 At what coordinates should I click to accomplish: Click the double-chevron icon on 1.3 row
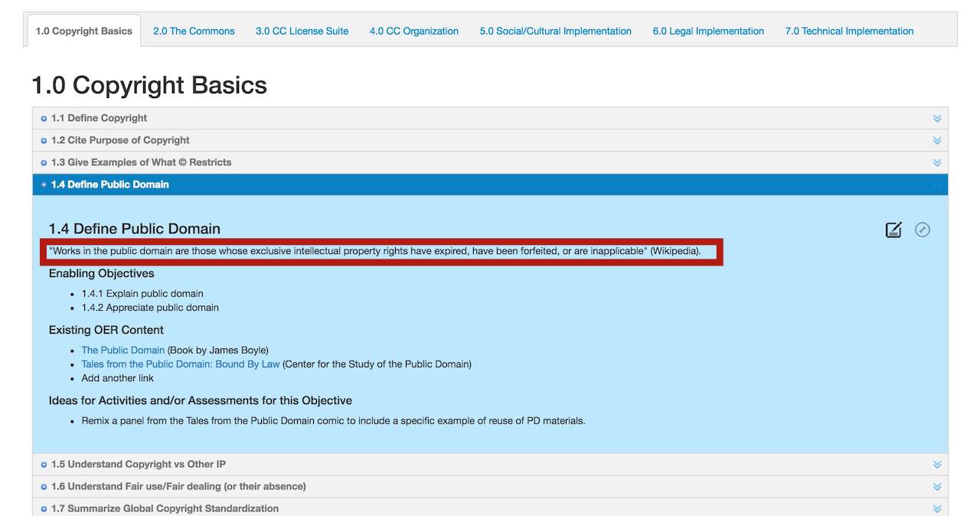pyautogui.click(x=936, y=163)
